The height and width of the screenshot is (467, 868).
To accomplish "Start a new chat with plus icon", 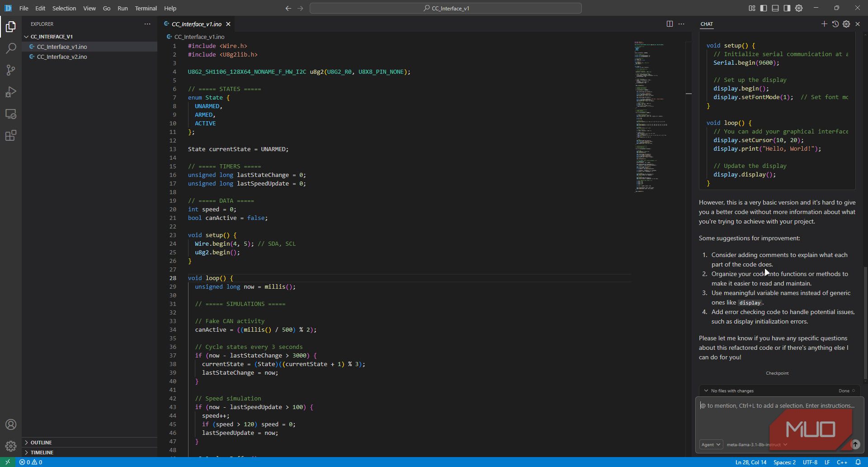I will (824, 24).
